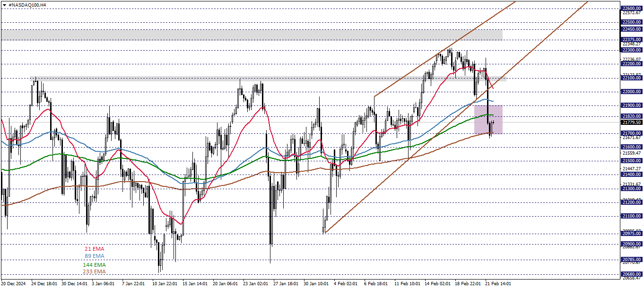The height and width of the screenshot is (289, 644).
Task: Click the 21400.00 price level label
Action: pos(632,175)
